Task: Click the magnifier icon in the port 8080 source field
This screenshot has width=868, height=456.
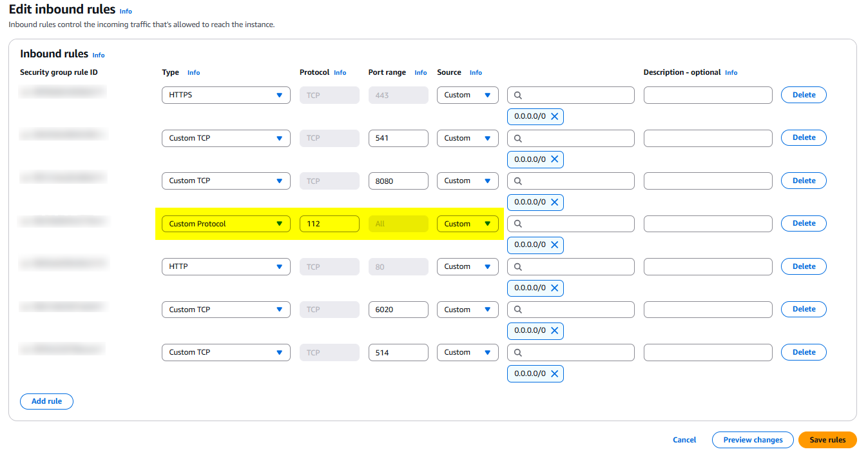Action: click(517, 181)
